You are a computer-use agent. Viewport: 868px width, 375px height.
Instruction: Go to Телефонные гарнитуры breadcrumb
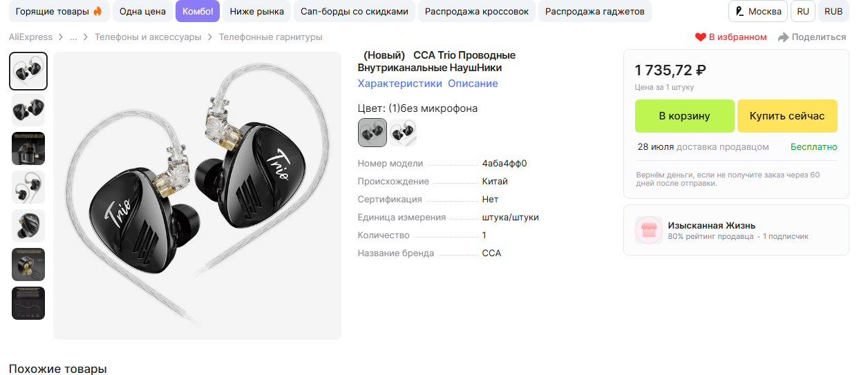tap(271, 37)
